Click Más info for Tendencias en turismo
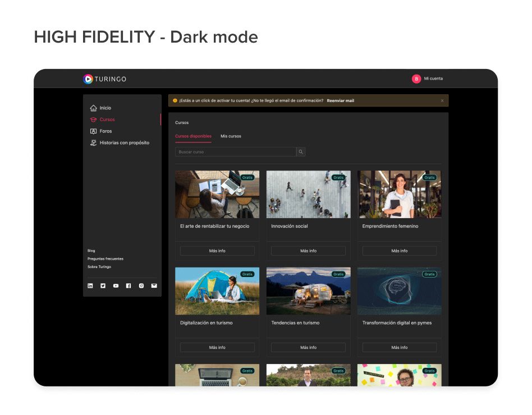Screen dimensions: 532x415 pyautogui.click(x=309, y=348)
